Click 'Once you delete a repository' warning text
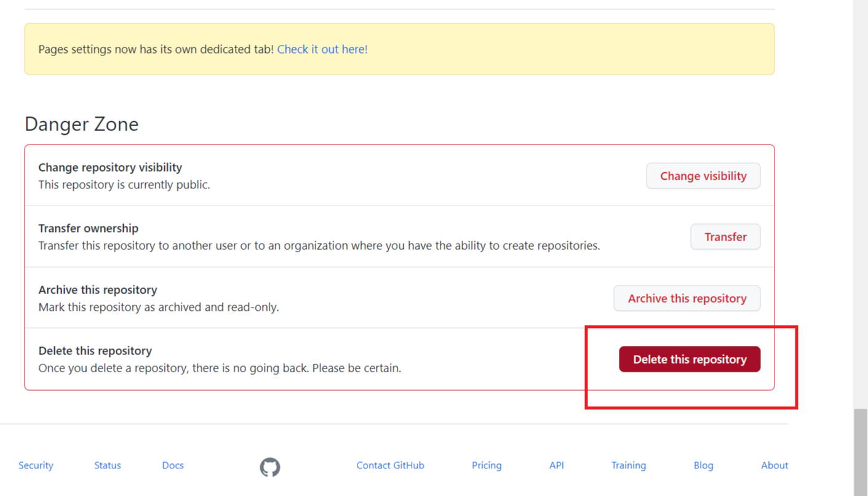 click(220, 368)
